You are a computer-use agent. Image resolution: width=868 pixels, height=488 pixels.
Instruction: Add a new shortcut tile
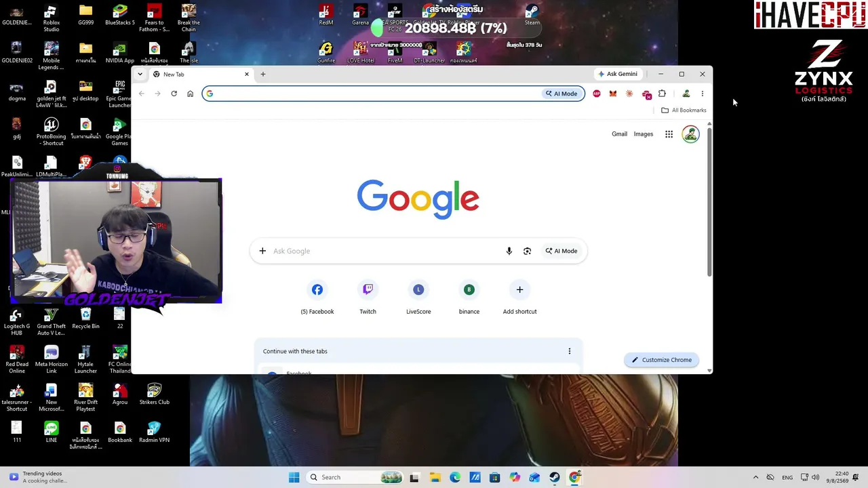point(519,298)
